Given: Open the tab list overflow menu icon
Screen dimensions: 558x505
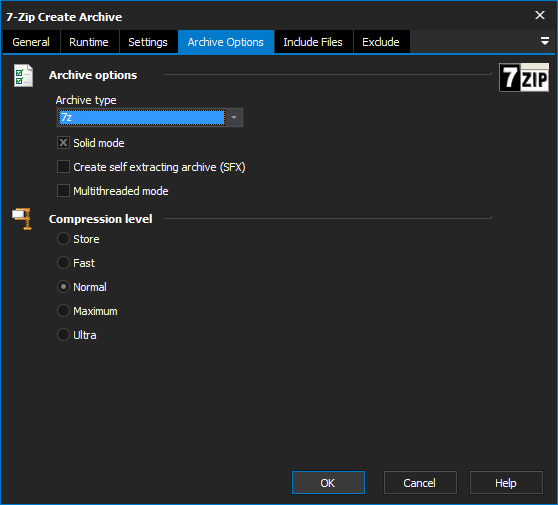Looking at the screenshot, I should pyautogui.click(x=544, y=41).
